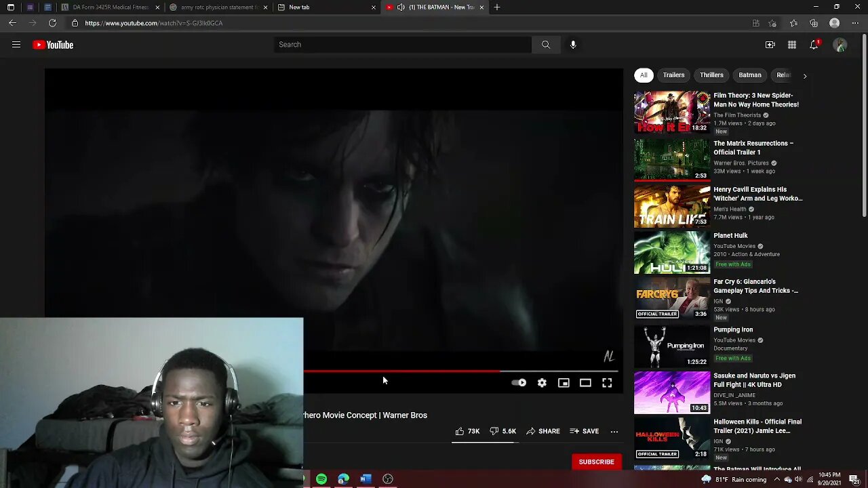The image size is (868, 488).
Task: Select the Trailers filter chip
Action: click(x=673, y=75)
